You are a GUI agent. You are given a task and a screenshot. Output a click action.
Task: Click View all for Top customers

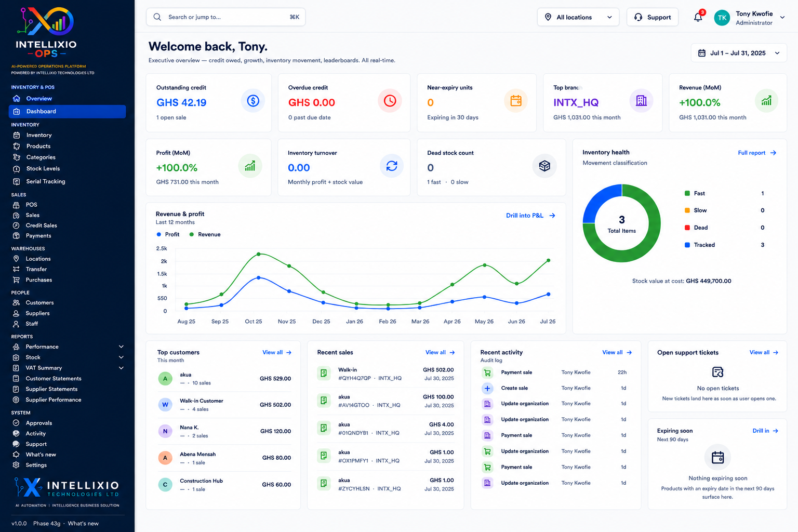277,352
